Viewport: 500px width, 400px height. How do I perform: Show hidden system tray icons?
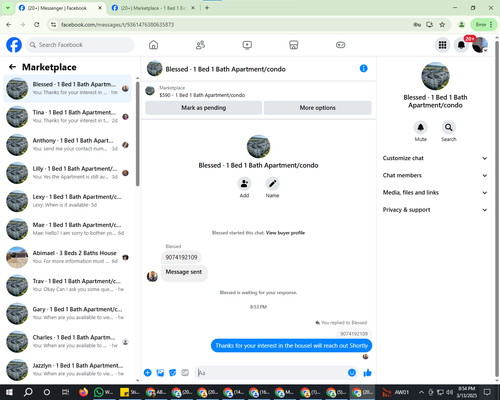click(x=421, y=392)
